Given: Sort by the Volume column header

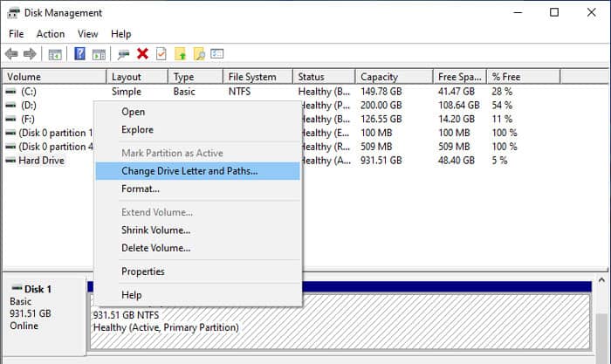Looking at the screenshot, I should tap(54, 77).
